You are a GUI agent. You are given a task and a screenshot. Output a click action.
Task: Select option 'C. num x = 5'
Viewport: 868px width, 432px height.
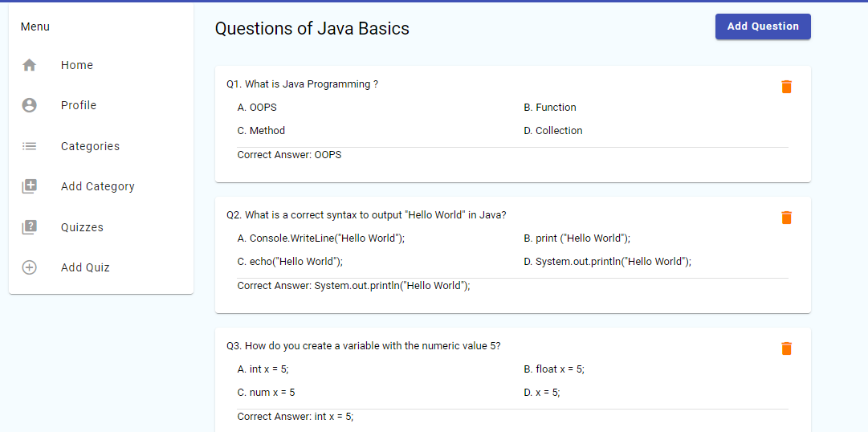[267, 392]
